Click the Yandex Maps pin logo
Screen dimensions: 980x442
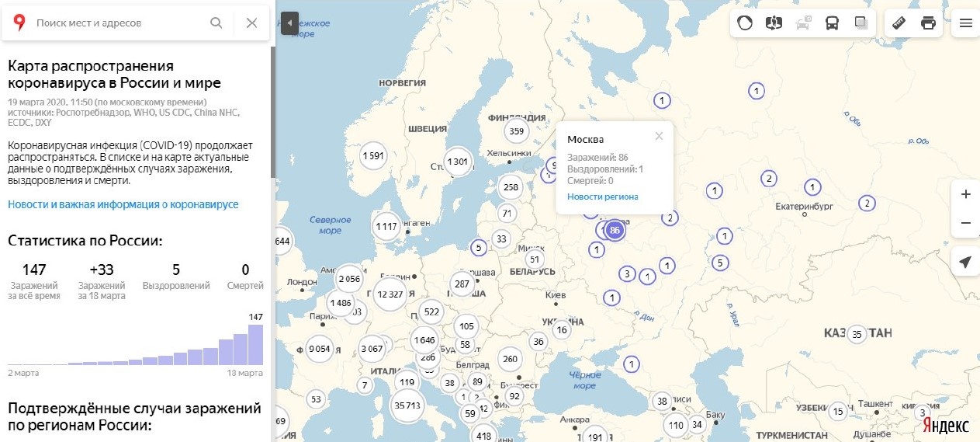point(20,23)
